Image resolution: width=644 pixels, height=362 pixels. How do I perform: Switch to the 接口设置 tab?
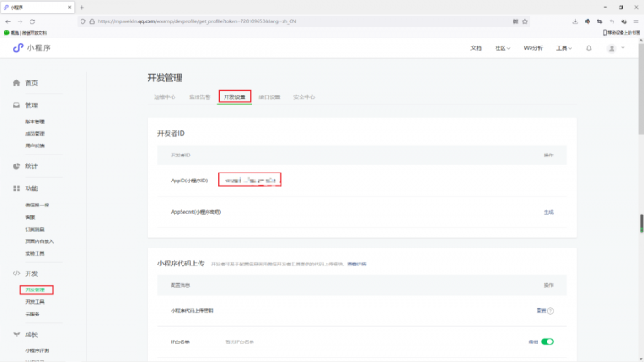[x=269, y=97]
